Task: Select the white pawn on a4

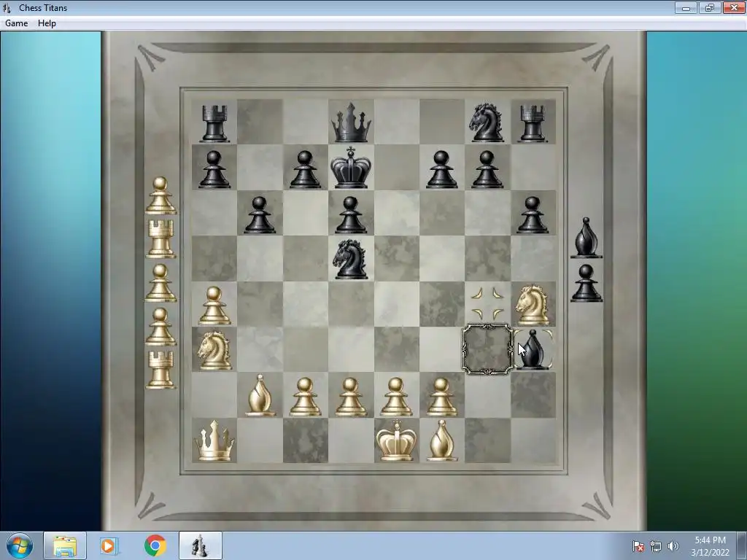Action: (x=214, y=306)
